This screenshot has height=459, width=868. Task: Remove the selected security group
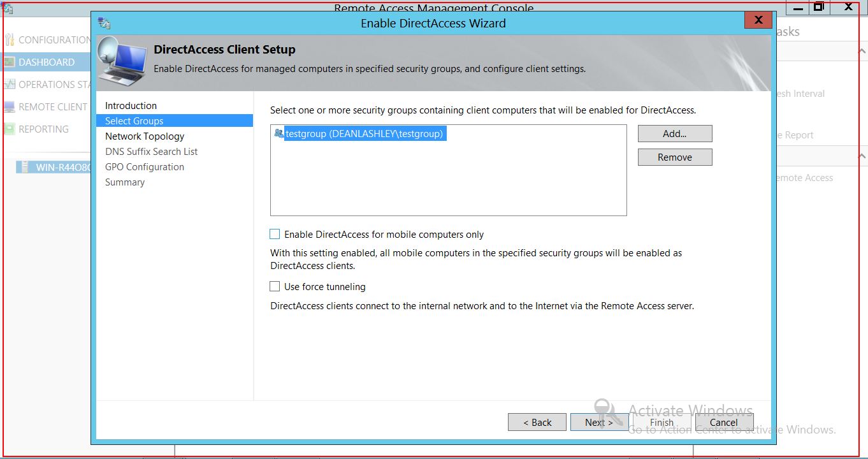pos(674,157)
